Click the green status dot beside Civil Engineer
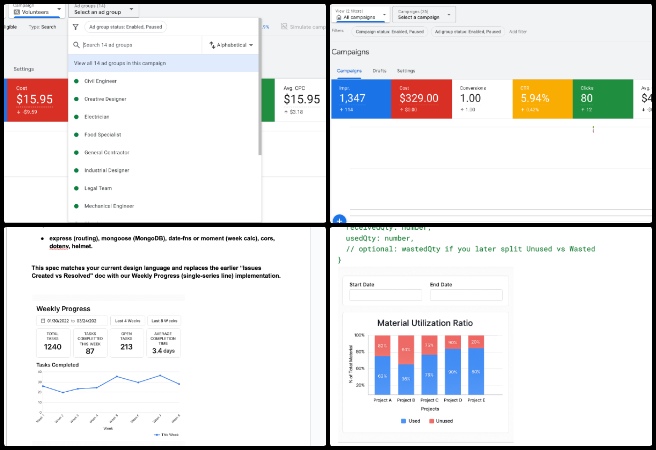 tap(77, 81)
